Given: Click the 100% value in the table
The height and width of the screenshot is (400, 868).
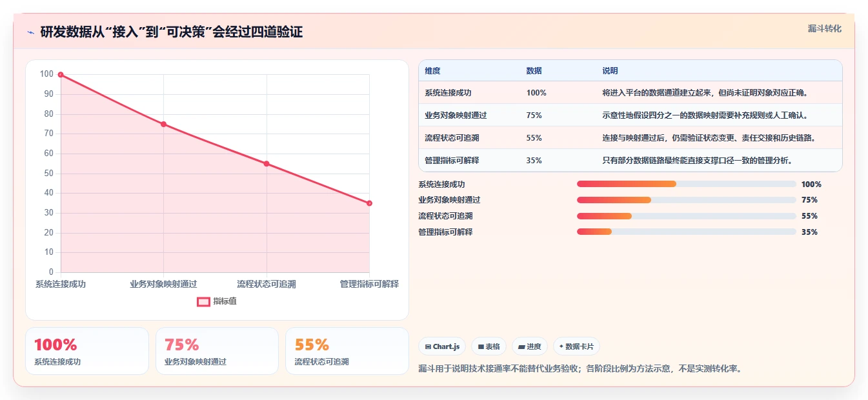Looking at the screenshot, I should click(x=536, y=93).
